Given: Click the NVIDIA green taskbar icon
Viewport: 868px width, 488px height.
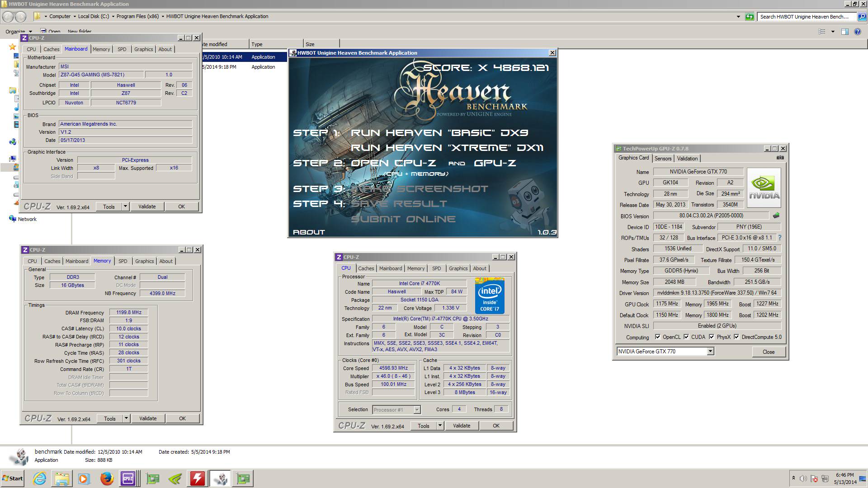Looking at the screenshot, I should 175,479.
